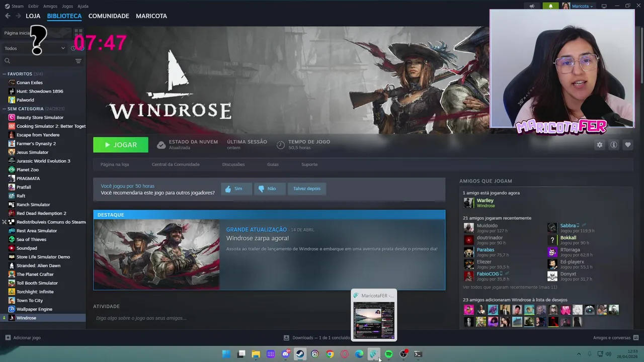The height and width of the screenshot is (362, 644).
Task: Open Windrose settings gear icon
Action: point(599,145)
